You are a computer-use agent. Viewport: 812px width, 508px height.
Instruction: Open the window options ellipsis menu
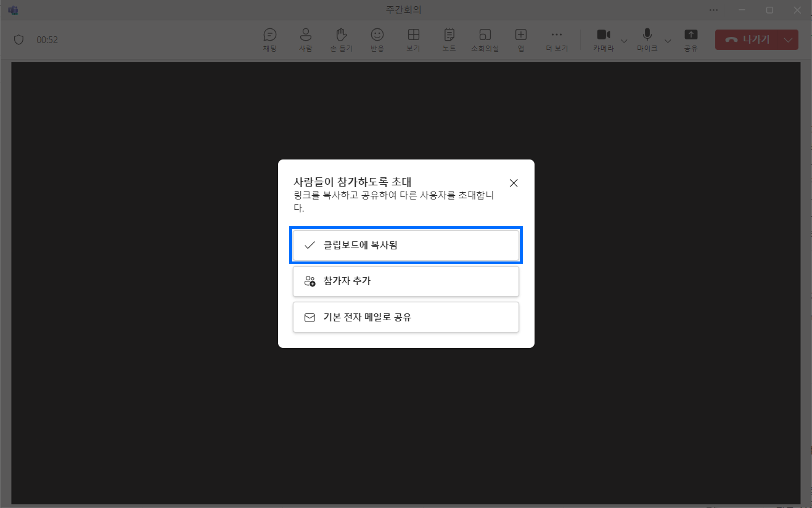click(x=714, y=10)
